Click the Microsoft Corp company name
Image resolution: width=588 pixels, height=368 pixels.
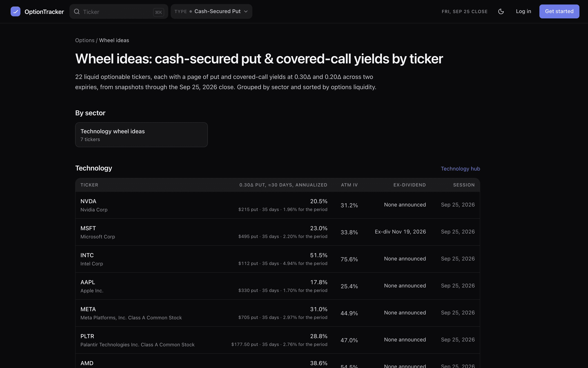click(x=98, y=237)
